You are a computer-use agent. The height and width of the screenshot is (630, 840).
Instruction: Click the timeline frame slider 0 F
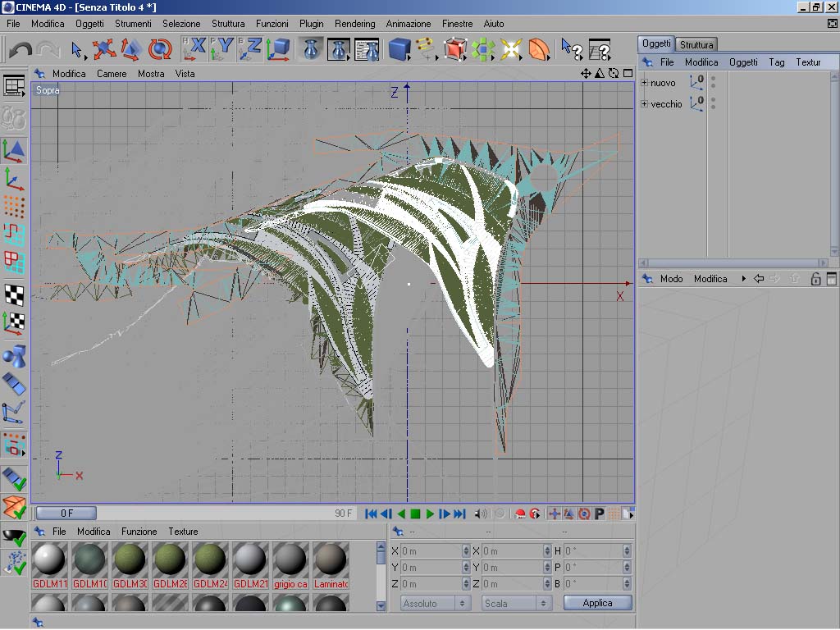(x=66, y=514)
